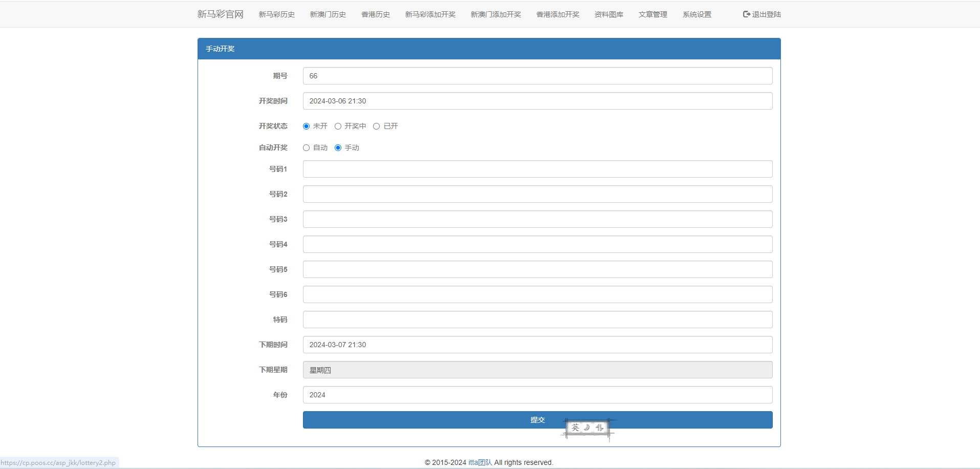The width and height of the screenshot is (980, 469).
Task: Click the logout icon in navbar
Action: (746, 14)
